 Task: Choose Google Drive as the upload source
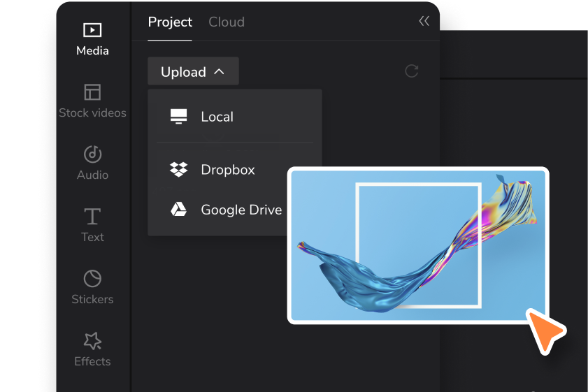pyautogui.click(x=226, y=210)
